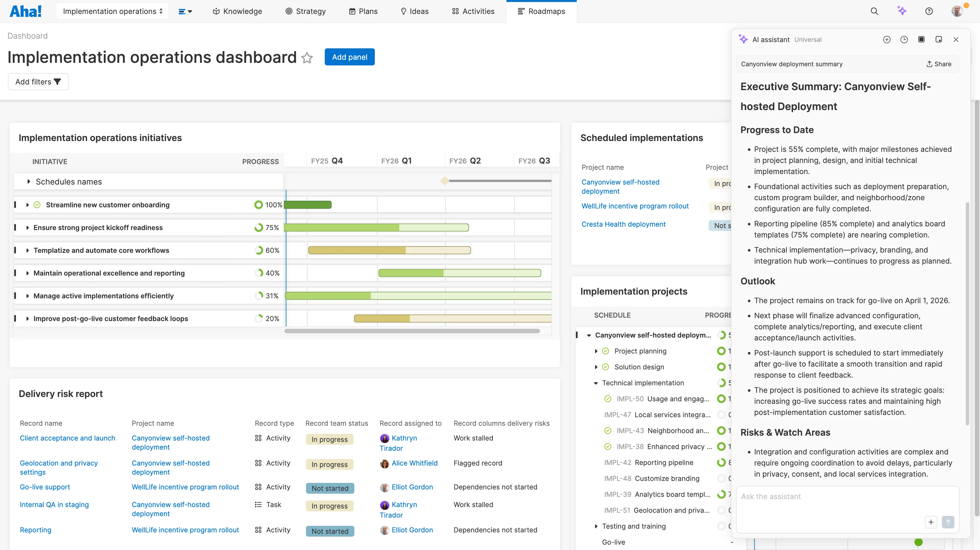Click the Add panel button
The height and width of the screenshot is (550, 980).
point(349,57)
